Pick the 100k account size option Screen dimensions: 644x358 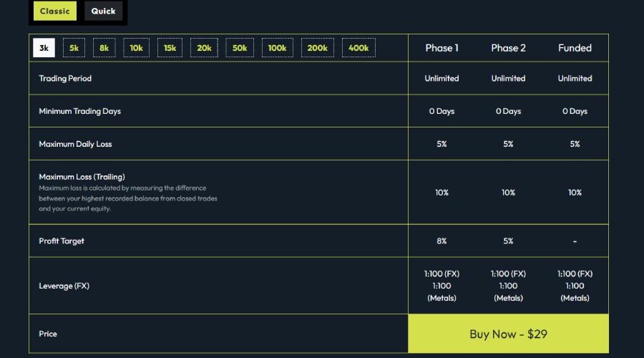277,48
